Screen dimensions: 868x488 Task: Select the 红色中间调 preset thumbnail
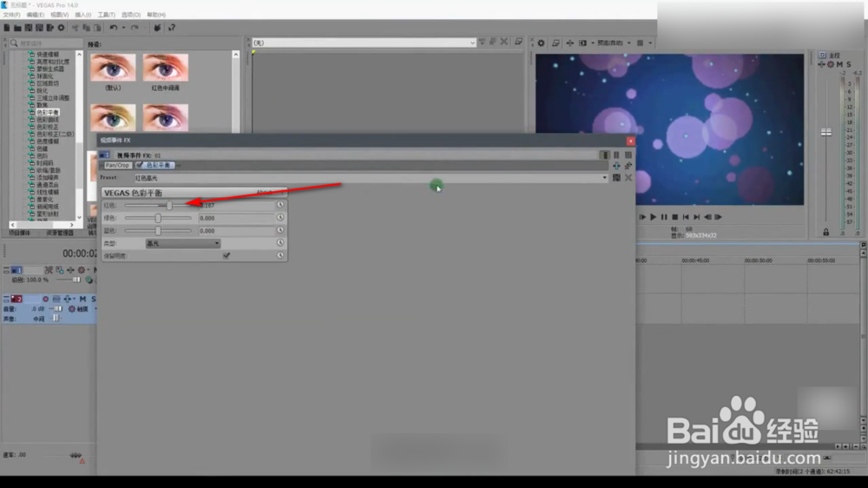coord(166,68)
